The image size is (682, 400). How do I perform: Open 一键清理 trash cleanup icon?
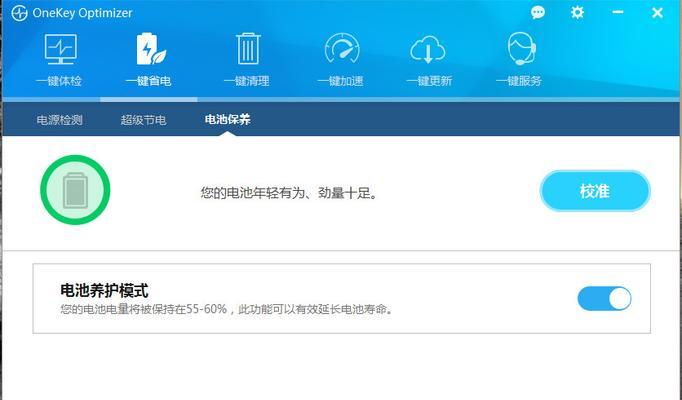(248, 49)
